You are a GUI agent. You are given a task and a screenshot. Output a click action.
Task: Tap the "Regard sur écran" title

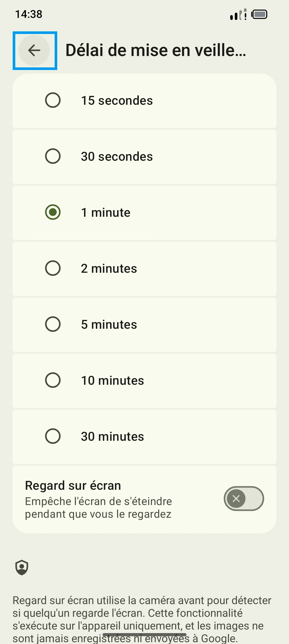(x=73, y=486)
